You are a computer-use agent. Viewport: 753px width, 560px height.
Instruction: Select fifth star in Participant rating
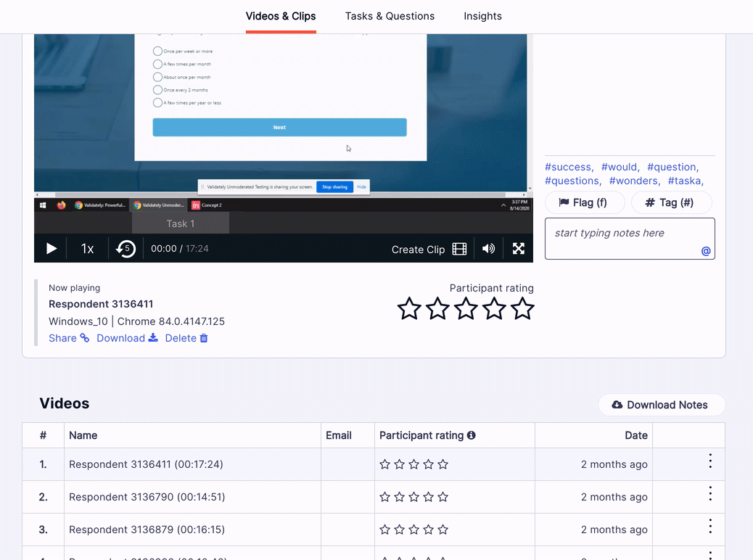pos(522,309)
